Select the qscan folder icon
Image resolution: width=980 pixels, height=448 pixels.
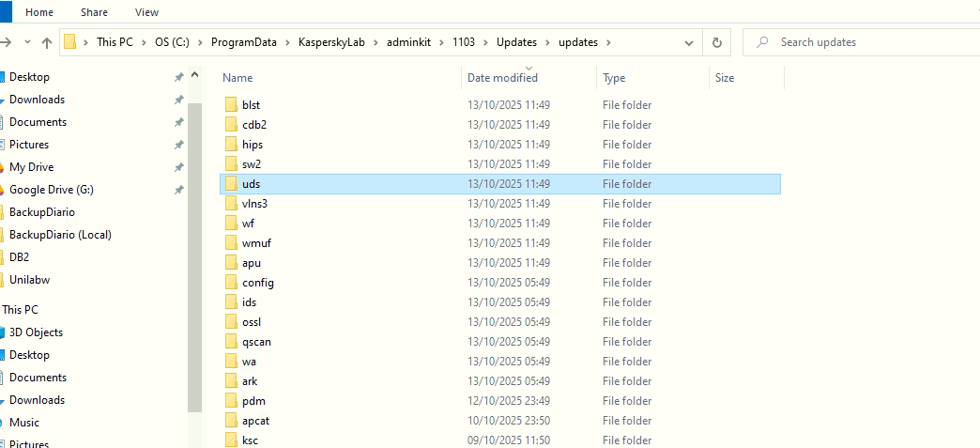[x=231, y=342]
